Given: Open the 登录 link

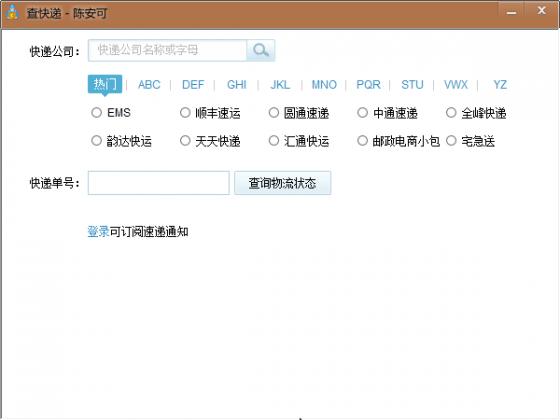Looking at the screenshot, I should 98,231.
